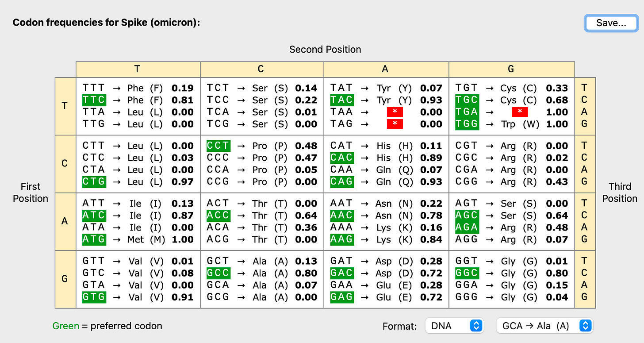Select the green GTG codon cell
Viewport: 644px width, 343px height.
(94, 297)
